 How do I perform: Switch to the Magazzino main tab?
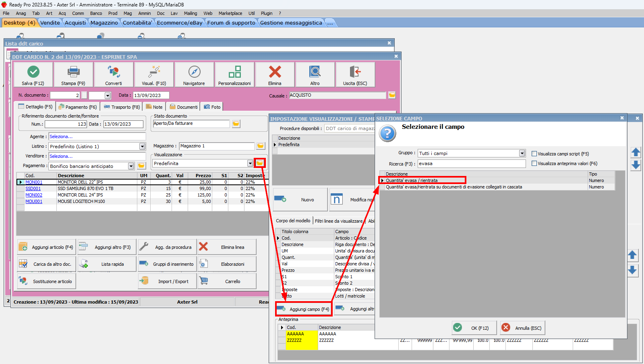coord(104,23)
